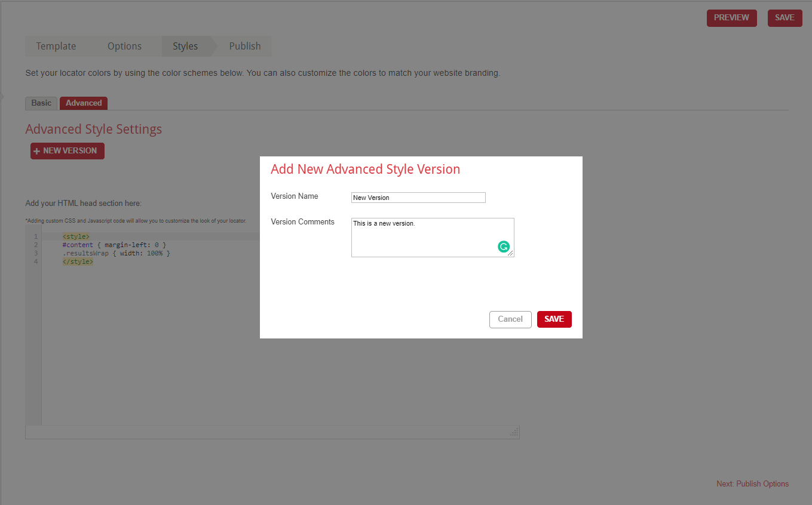Follow the Next: Publish Options link
The image size is (812, 505).
[752, 484]
